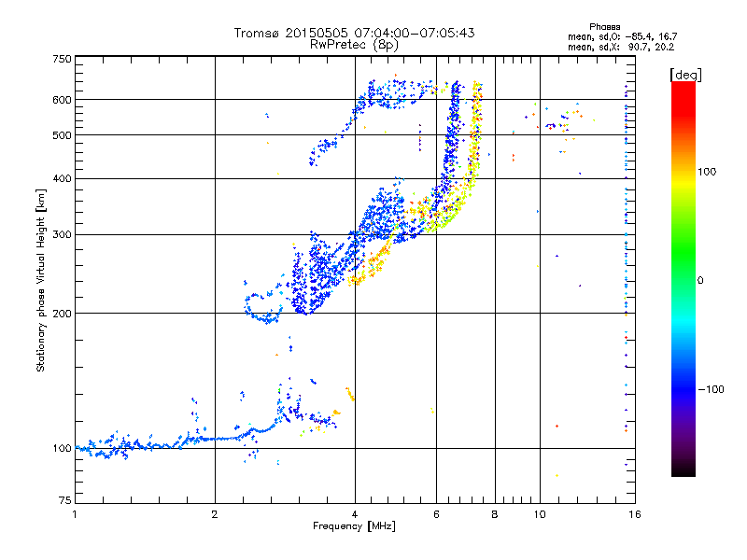This screenshot has height=560, width=747.
Task: Click the x-axis title 'Frequency [MHz]'
Action: coord(354,526)
